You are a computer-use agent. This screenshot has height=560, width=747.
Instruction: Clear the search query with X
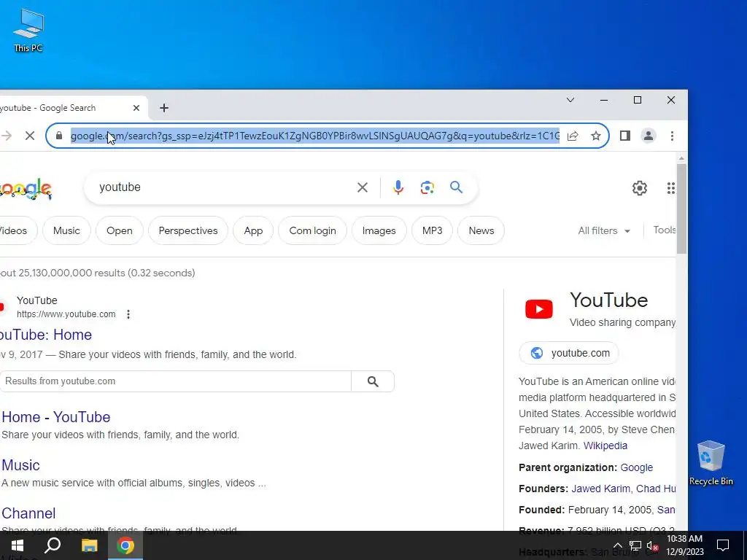pos(363,187)
